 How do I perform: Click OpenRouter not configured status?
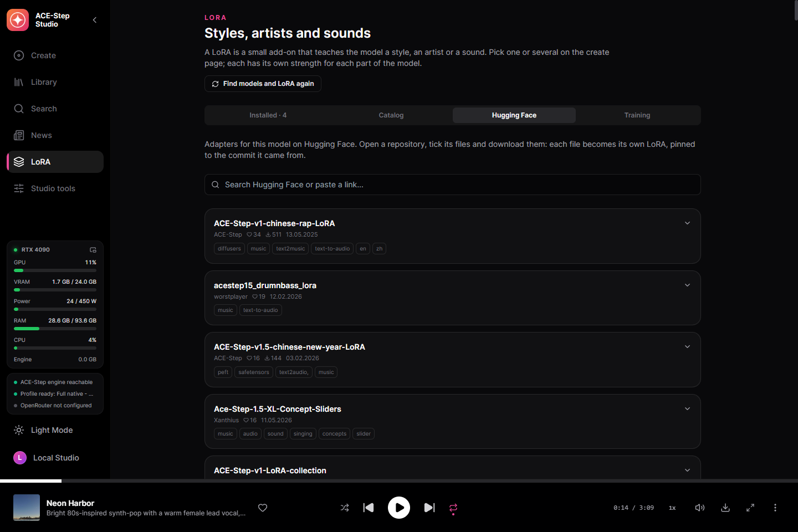pyautogui.click(x=56, y=406)
